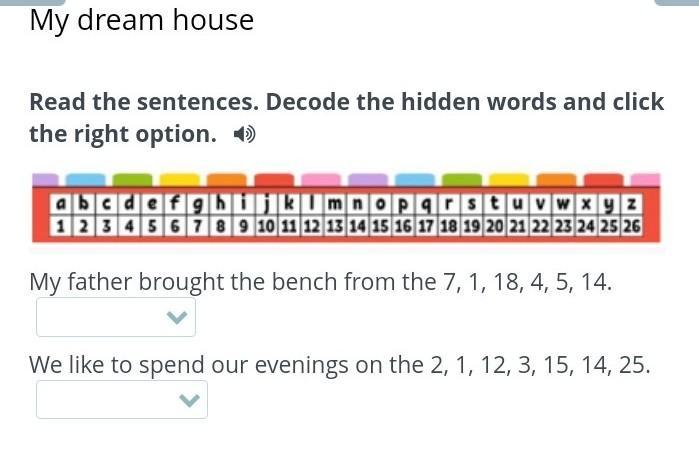Image resolution: width=699 pixels, height=463 pixels.
Task: Click the letter 'g' in the alphabet chart
Action: (196, 204)
